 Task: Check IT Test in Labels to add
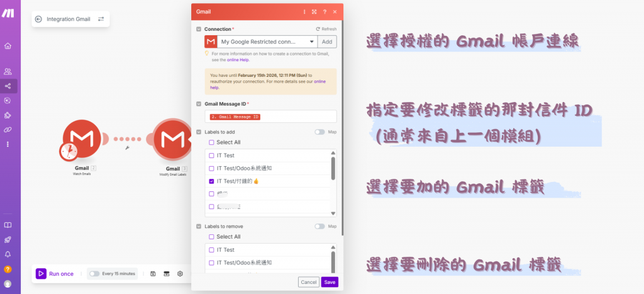click(x=211, y=155)
